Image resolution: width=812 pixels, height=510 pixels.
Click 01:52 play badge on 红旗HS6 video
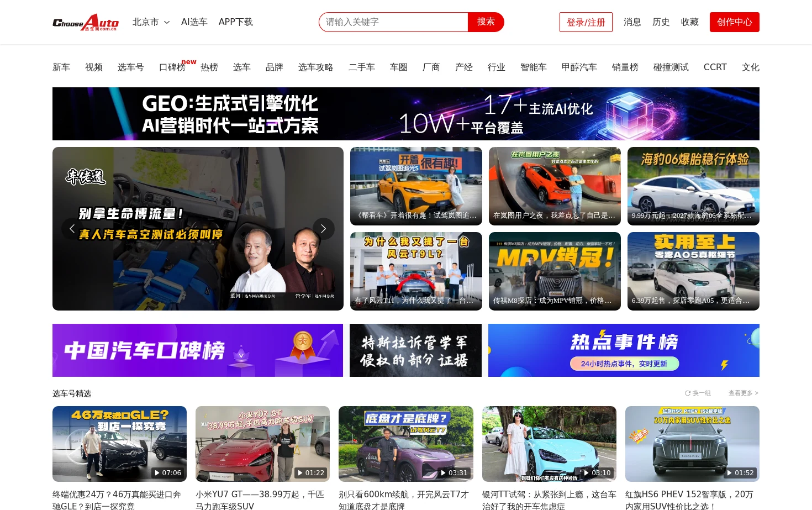(x=740, y=473)
